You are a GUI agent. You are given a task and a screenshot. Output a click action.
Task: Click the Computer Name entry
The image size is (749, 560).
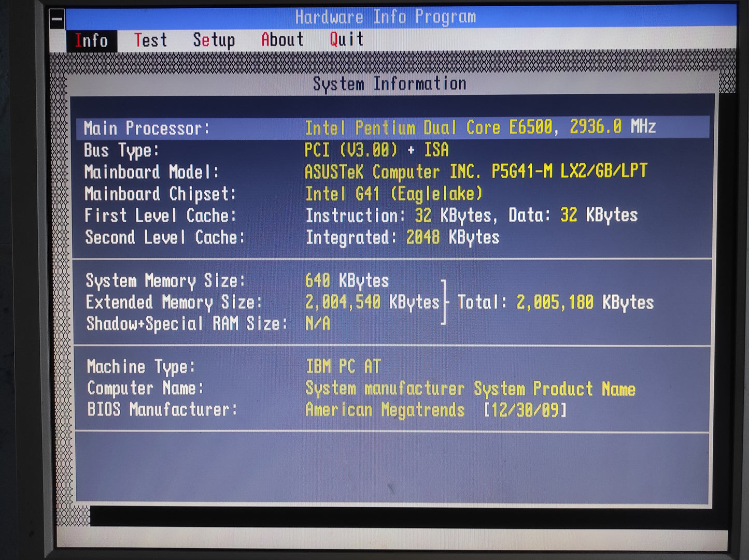tap(145, 388)
